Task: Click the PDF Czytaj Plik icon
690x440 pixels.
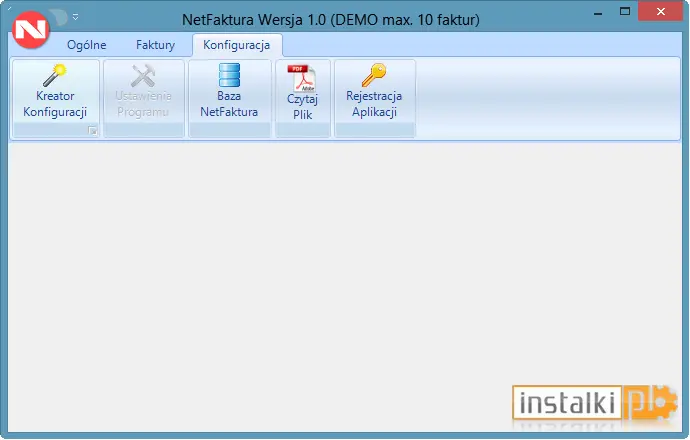Action: 302,78
